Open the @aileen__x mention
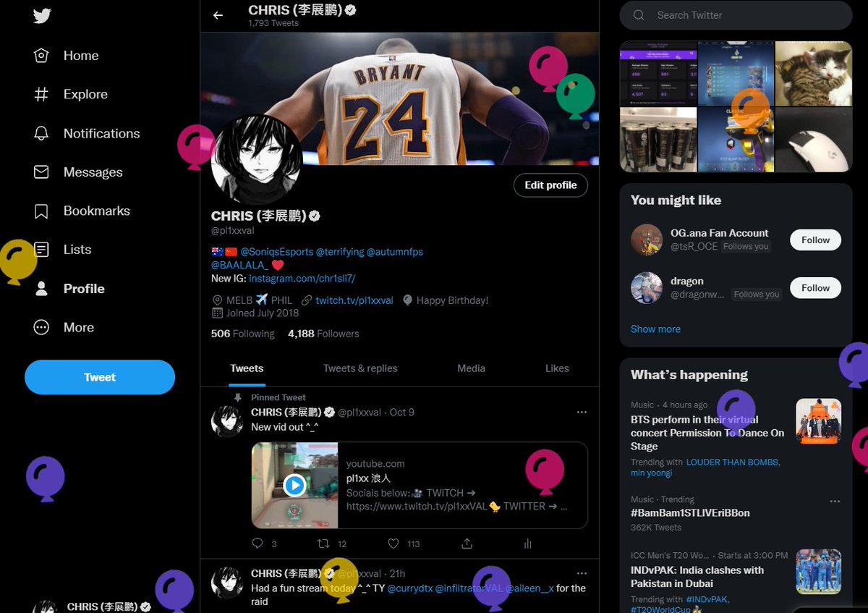 529,588
